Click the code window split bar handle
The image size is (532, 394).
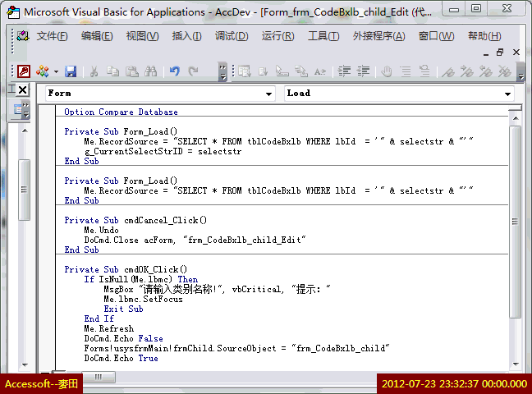tap(516, 108)
